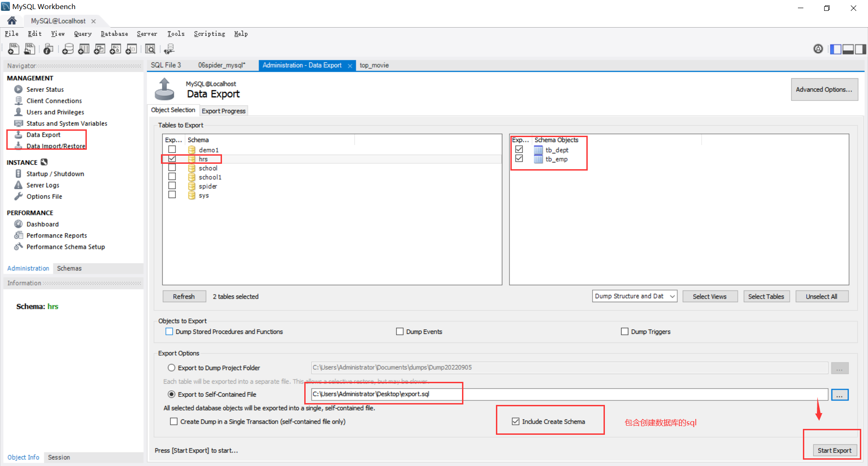Enable Dump Events checkbox
868x466 pixels.
[400, 332]
